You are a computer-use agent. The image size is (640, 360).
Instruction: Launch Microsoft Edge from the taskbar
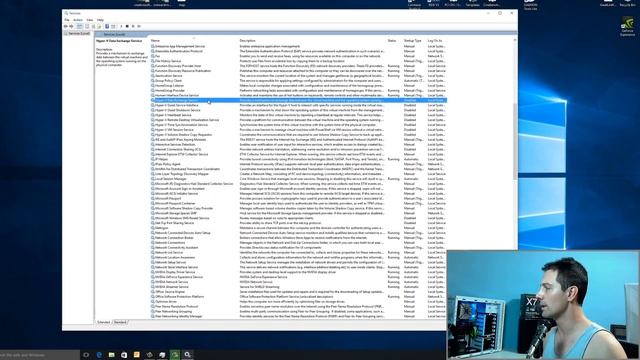(x=99, y=355)
